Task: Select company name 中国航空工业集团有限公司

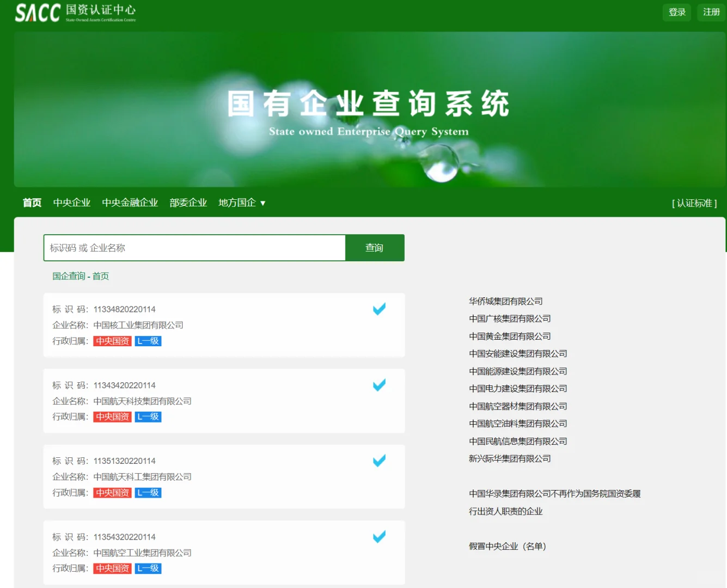Action: point(143,553)
